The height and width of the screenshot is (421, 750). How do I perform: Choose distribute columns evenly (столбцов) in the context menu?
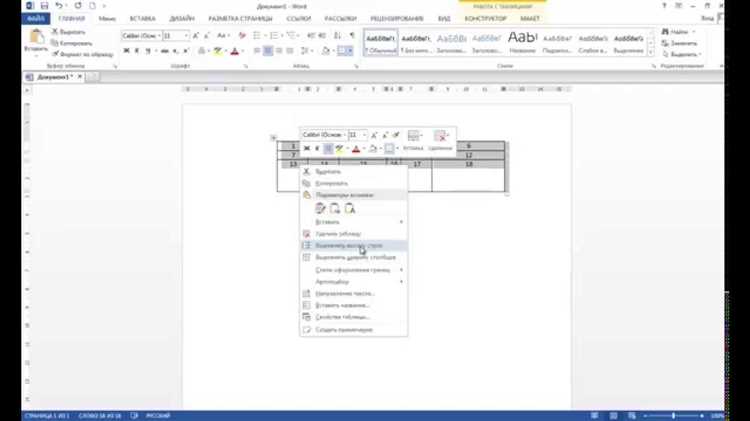(x=354, y=257)
